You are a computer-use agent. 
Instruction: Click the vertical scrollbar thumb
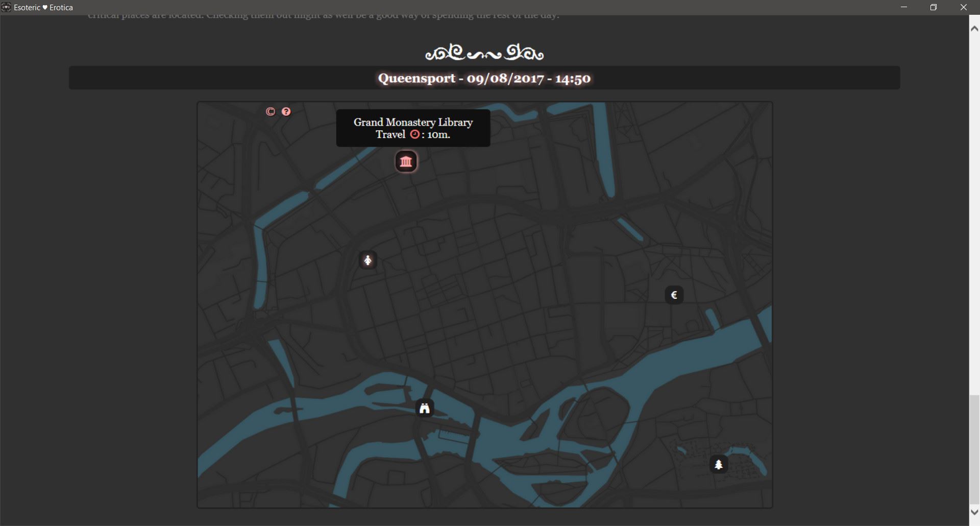point(974,449)
